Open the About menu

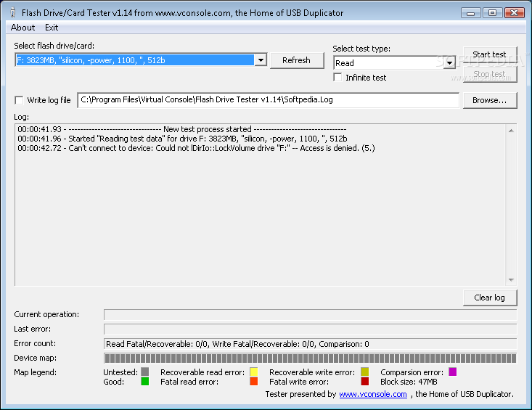pos(22,28)
